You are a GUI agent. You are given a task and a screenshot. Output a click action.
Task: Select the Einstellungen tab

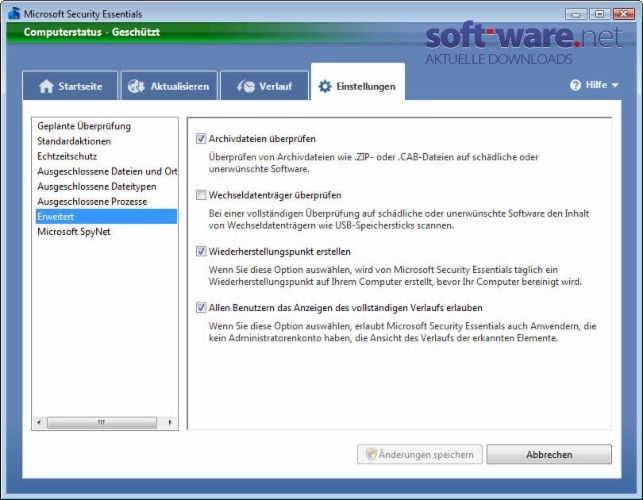(x=358, y=82)
